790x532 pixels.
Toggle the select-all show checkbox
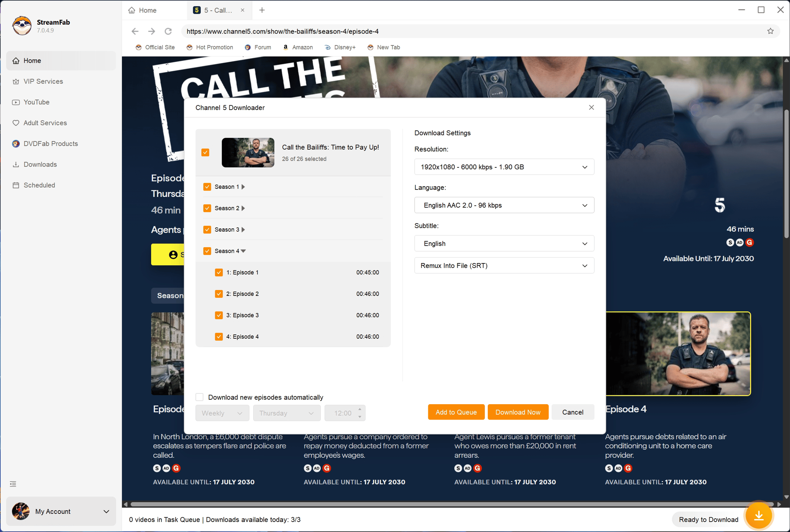205,152
